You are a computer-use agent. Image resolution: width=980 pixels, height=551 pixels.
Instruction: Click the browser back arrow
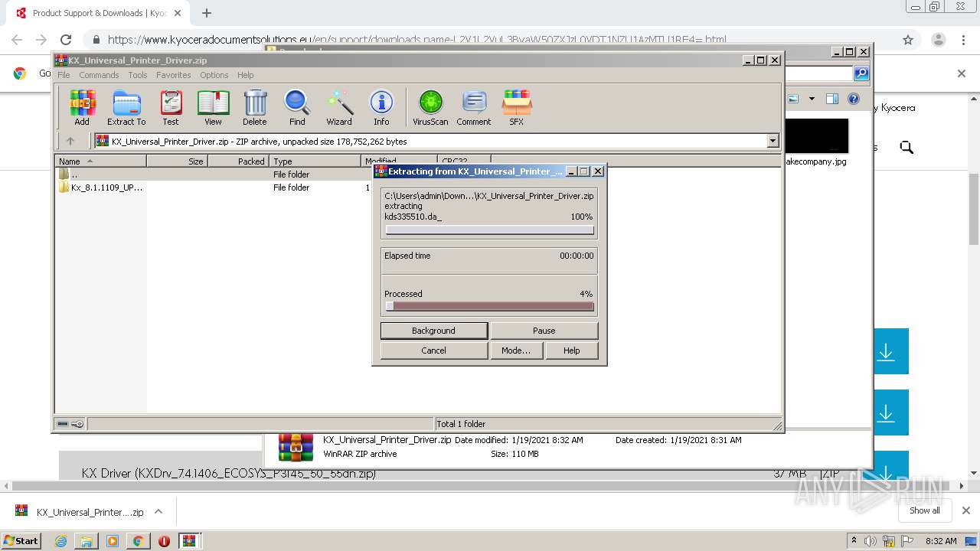click(x=17, y=40)
